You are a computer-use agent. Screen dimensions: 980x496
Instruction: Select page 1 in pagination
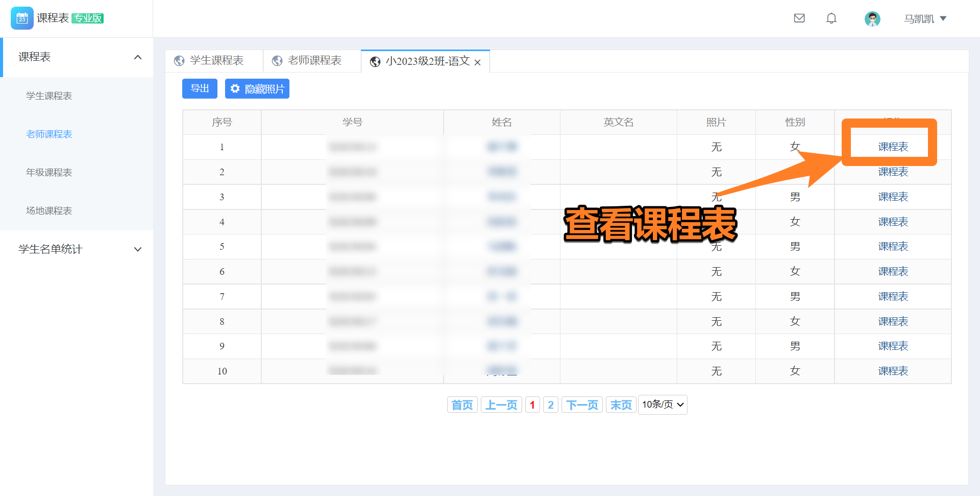532,405
